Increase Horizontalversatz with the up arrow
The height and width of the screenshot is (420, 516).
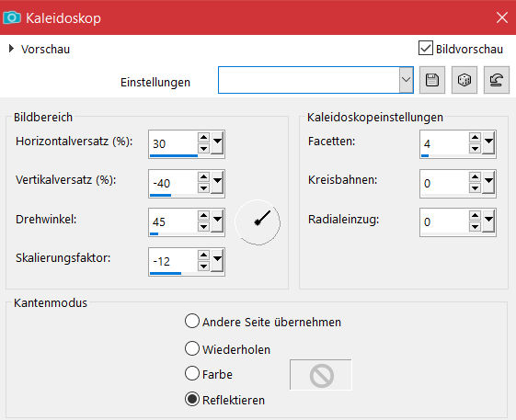[x=203, y=138]
